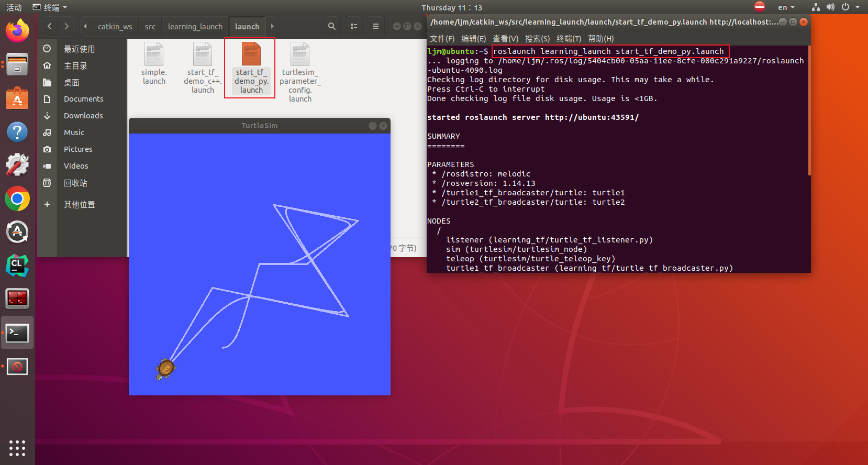Image resolution: width=868 pixels, height=465 pixels.
Task: Click the 'teleop (turtlesim/turtle_teleop_key)' line
Action: 530,259
